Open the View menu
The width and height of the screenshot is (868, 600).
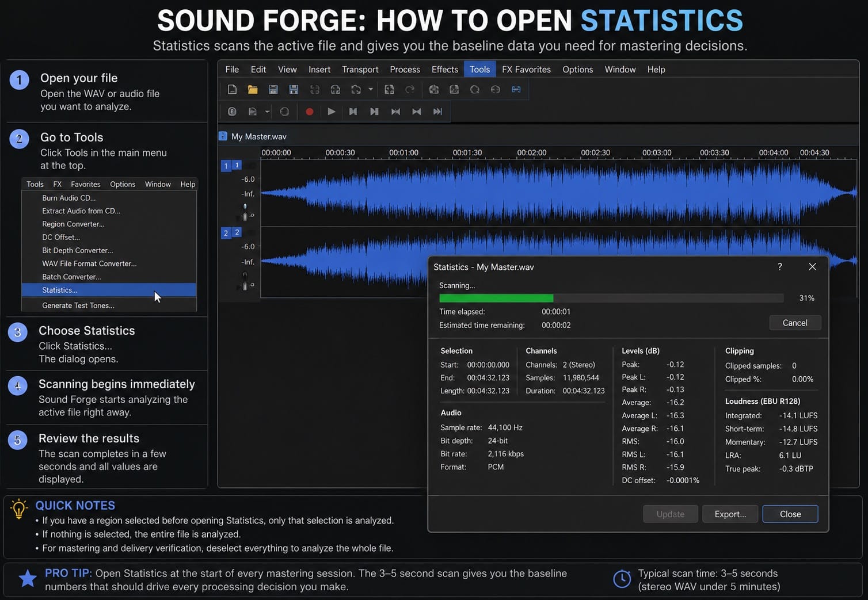coord(287,69)
